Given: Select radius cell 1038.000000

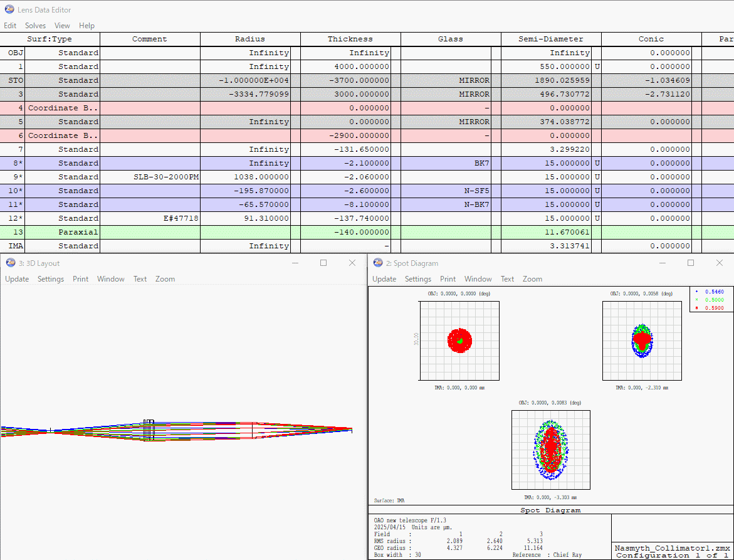Looking at the screenshot, I should pyautogui.click(x=245, y=177).
